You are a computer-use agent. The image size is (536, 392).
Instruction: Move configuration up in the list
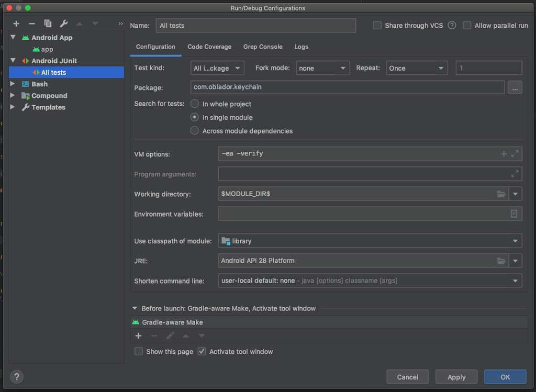click(x=80, y=24)
